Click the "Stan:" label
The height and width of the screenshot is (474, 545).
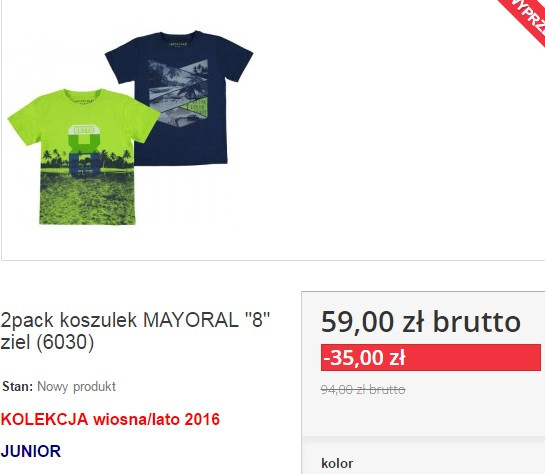point(18,386)
